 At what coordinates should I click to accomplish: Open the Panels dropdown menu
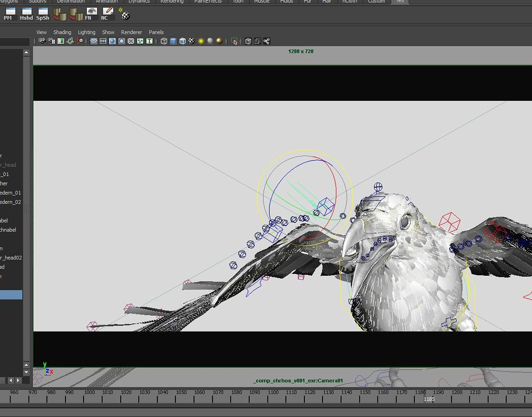click(x=156, y=32)
